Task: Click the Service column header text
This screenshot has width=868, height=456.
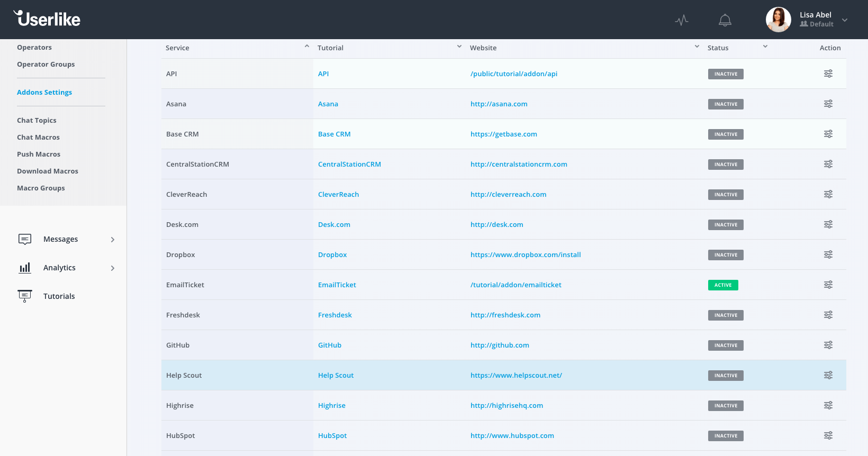Action: click(177, 48)
